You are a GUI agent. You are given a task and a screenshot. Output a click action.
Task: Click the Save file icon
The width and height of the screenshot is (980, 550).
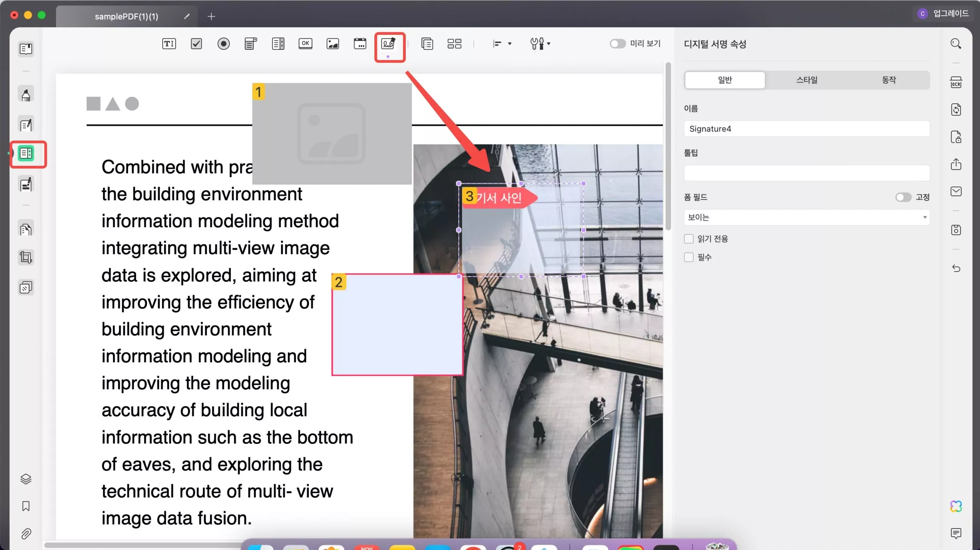click(956, 230)
